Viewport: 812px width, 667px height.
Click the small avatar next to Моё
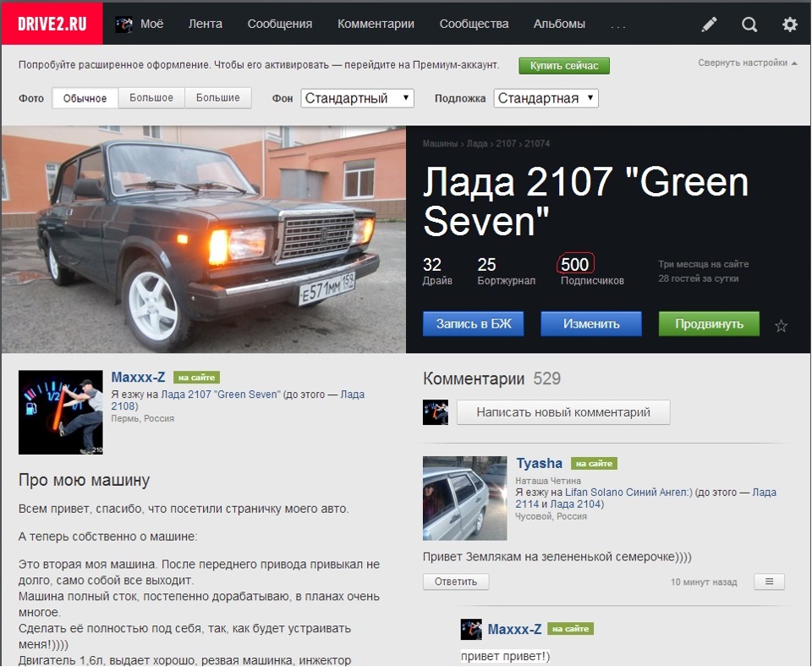tap(123, 24)
